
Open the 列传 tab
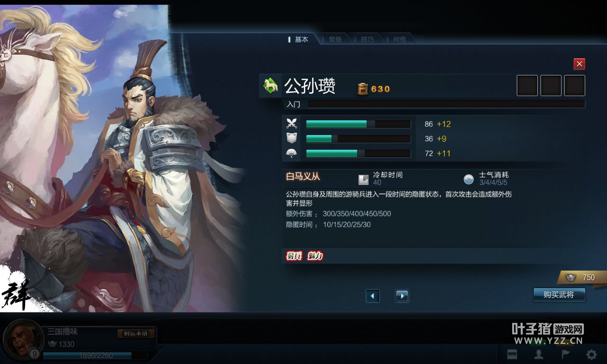[x=399, y=39]
